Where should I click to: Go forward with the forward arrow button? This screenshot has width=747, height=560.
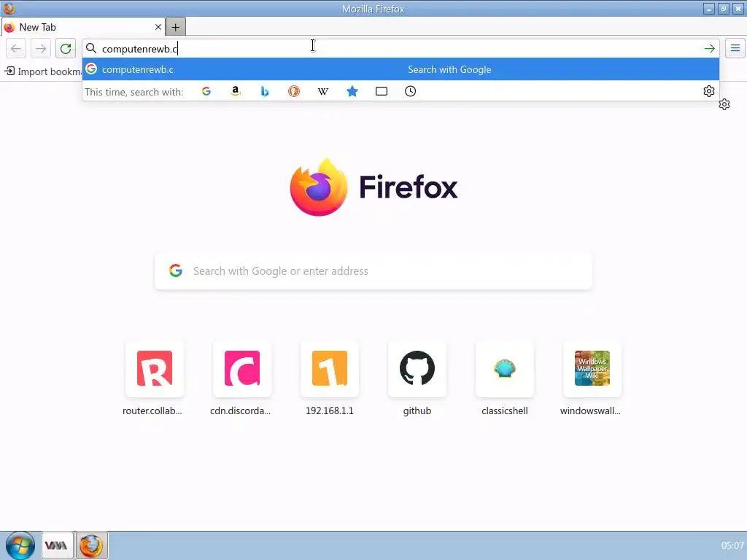(41, 49)
